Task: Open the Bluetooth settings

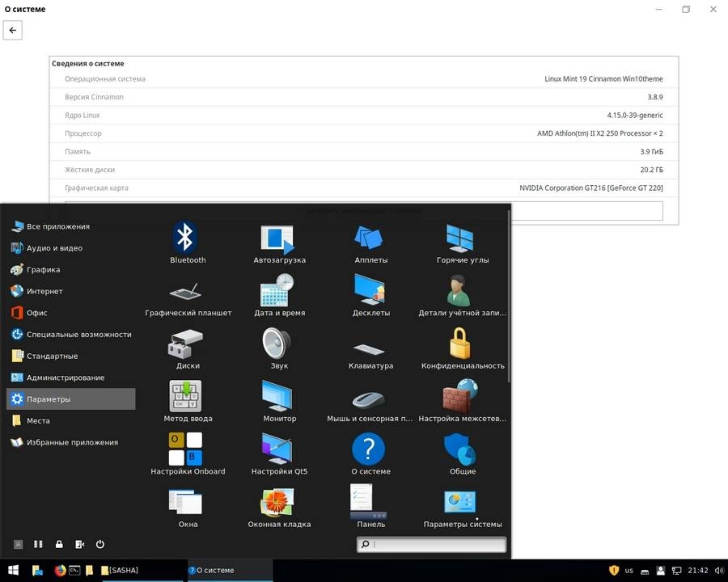Action: point(188,242)
